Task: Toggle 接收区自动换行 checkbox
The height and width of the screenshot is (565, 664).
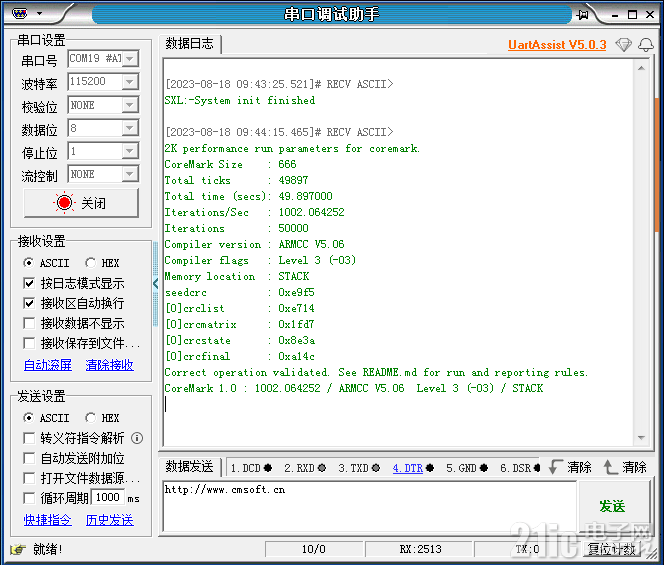Action: point(29,303)
